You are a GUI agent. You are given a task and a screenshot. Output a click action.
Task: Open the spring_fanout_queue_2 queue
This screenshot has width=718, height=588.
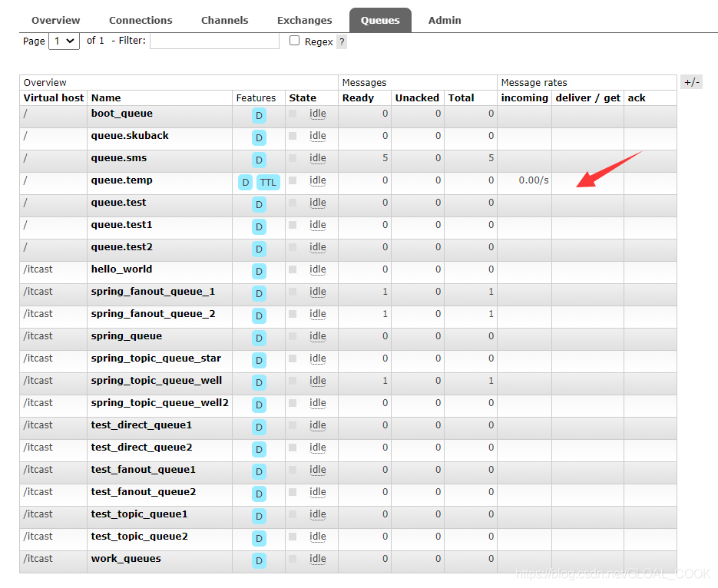153,314
